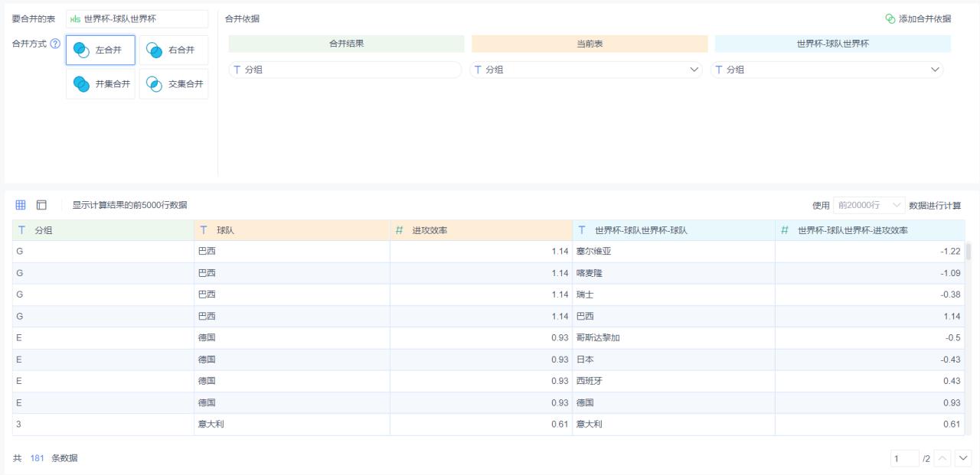Click the 合并结果 分组 name field
980x475 pixels.
click(345, 70)
